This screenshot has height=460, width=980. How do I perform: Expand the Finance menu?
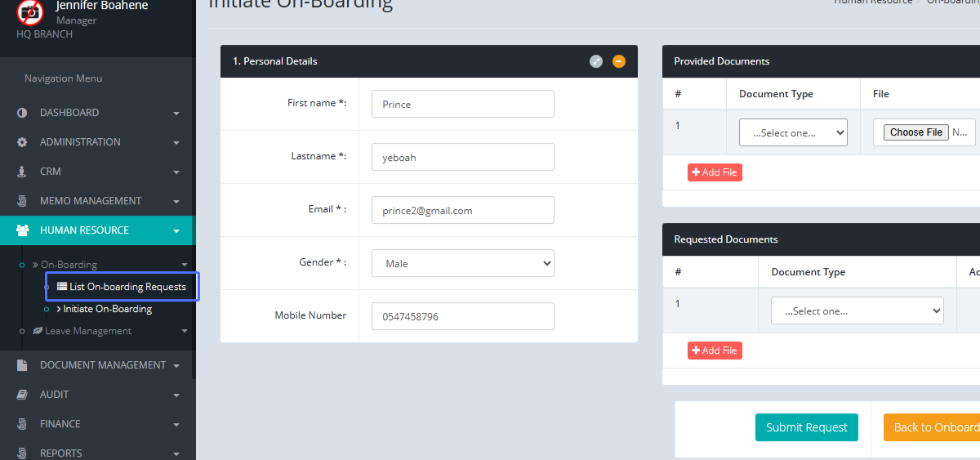pos(60,424)
